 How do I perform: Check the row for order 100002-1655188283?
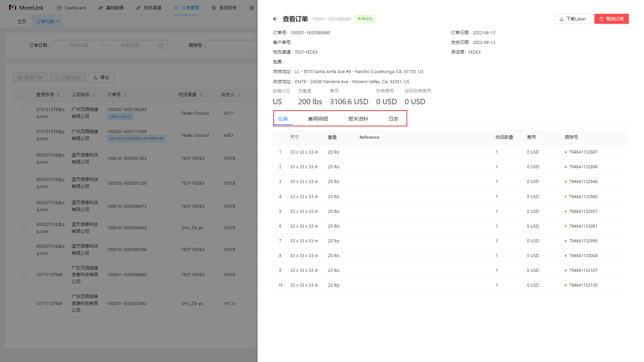pos(23,113)
